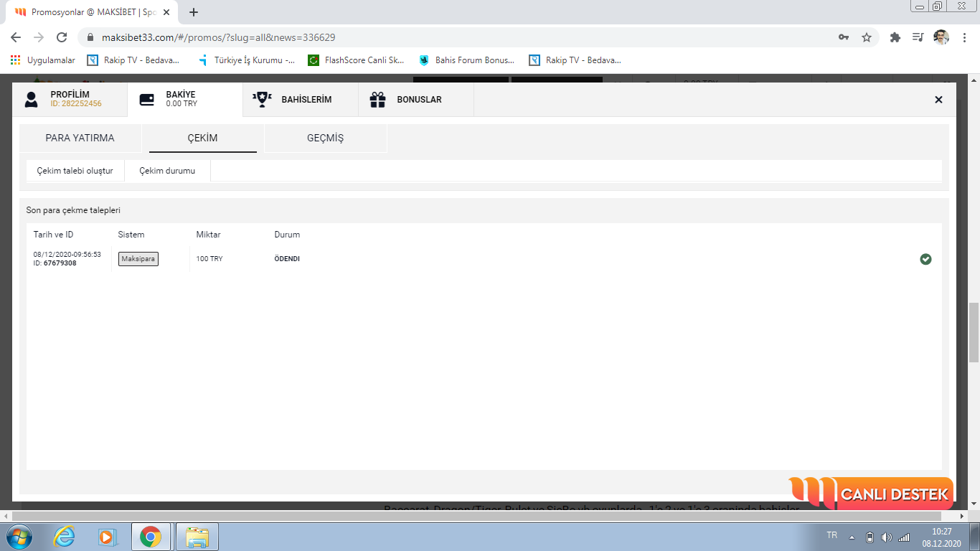Switch to Para Yatırma tab
This screenshot has width=980, height=551.
pyautogui.click(x=80, y=138)
